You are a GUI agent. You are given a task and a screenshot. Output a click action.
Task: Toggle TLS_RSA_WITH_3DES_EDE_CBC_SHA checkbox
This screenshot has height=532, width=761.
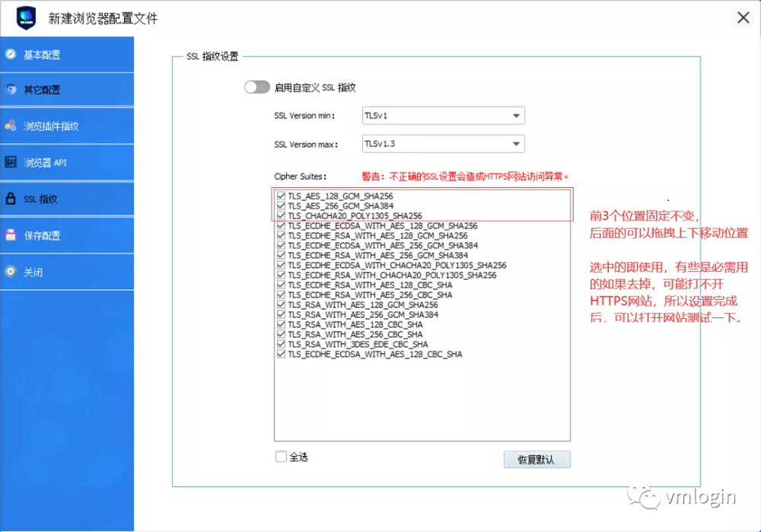point(281,344)
